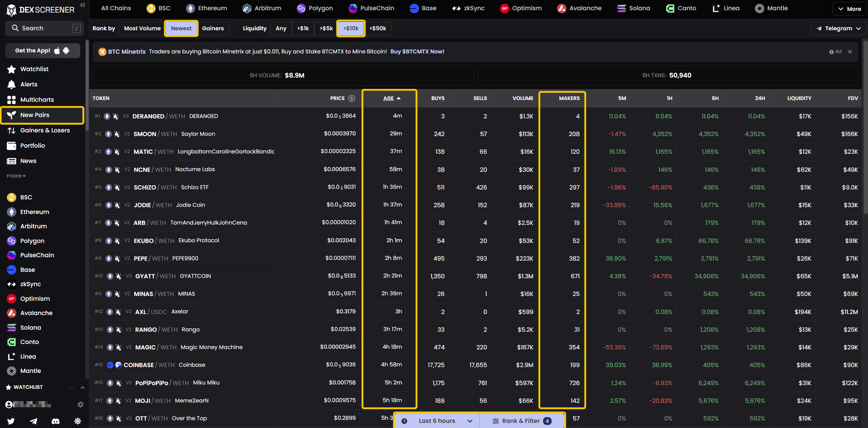Toggle theme with the sun icon

pyautogui.click(x=77, y=421)
